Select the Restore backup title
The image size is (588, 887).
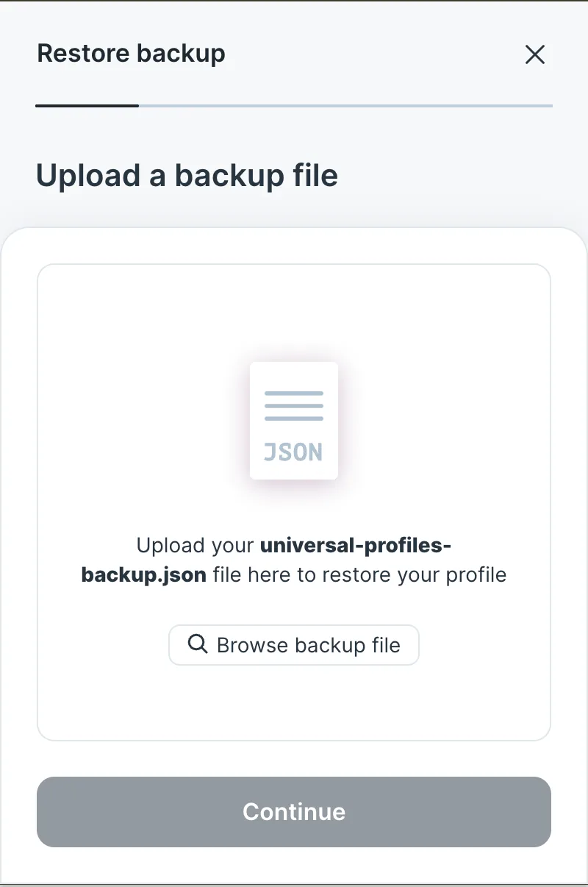131,54
